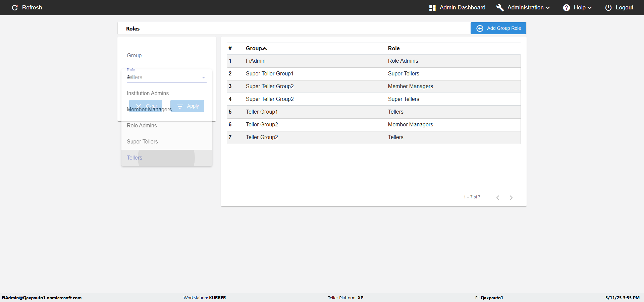Image resolution: width=644 pixels, height=302 pixels.
Task: Expand the Administration menu chevron
Action: click(548, 8)
